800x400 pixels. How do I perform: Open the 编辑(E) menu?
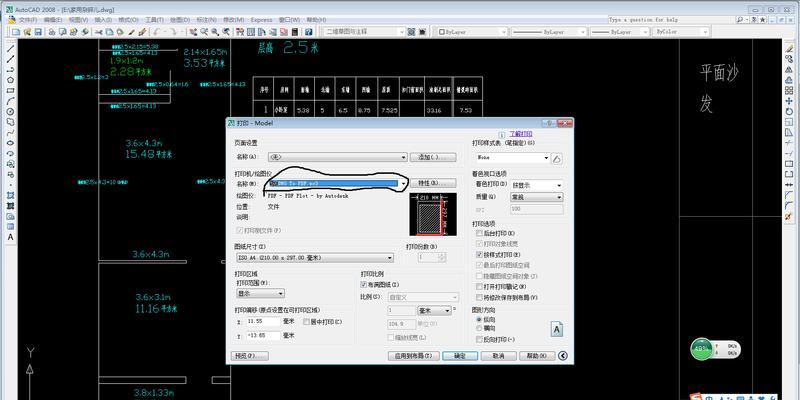pos(53,19)
